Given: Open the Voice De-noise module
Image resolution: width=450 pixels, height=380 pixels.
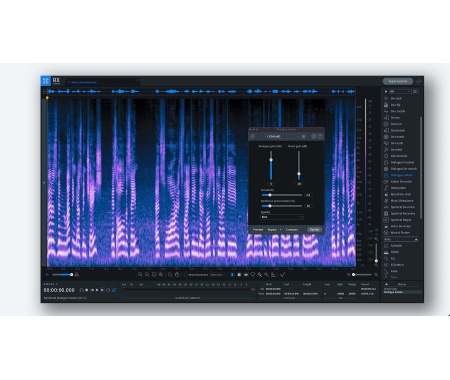Looking at the screenshot, I should [400, 226].
